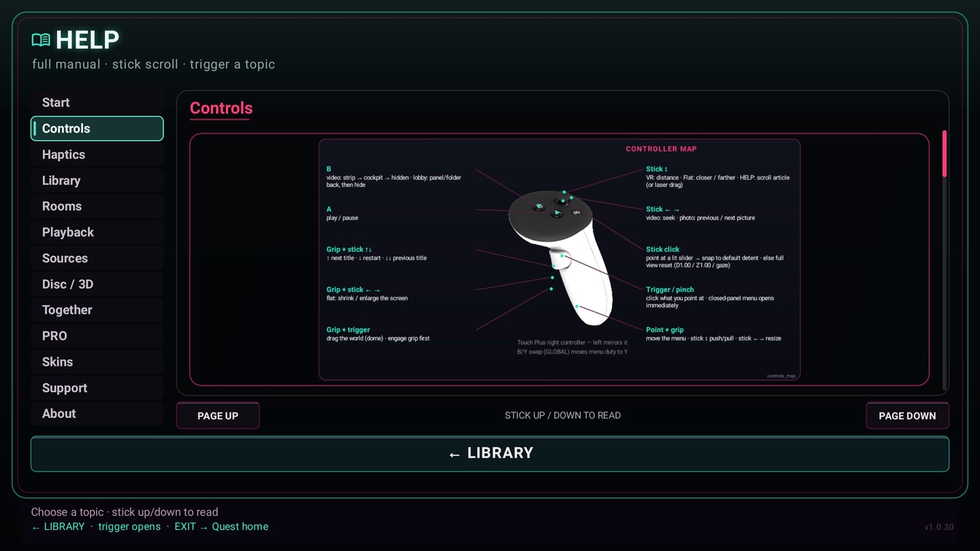Click the CONTROLLER MAP title in the diagram

[661, 149]
